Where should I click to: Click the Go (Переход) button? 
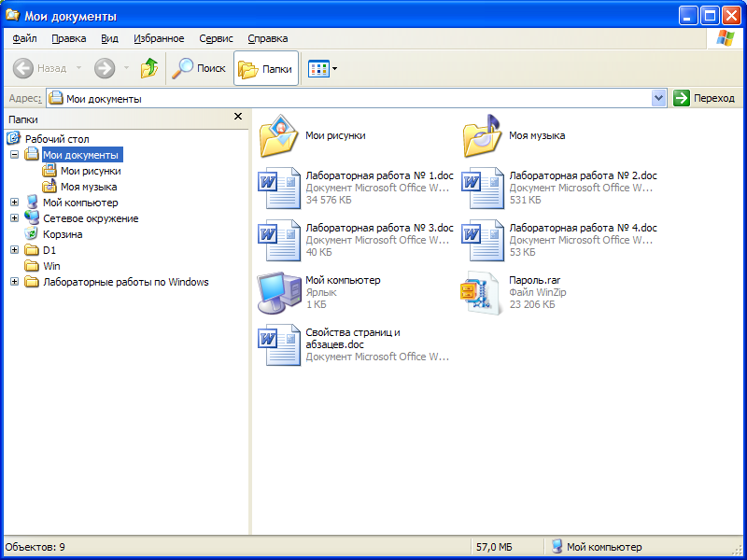pyautogui.click(x=705, y=98)
